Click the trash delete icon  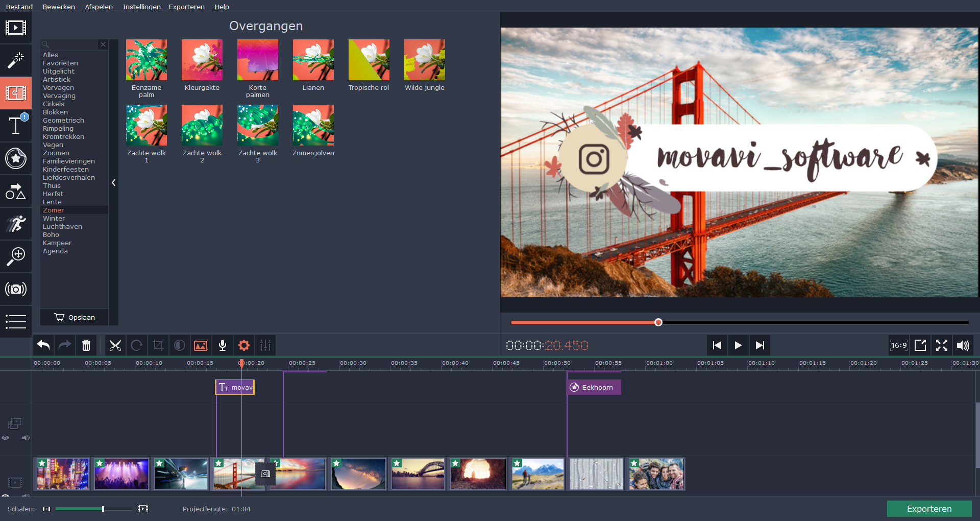coord(86,346)
